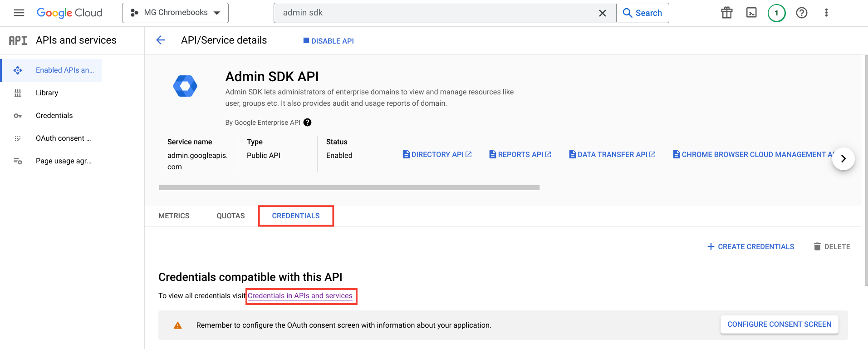Open Credentials in the sidebar

pyautogui.click(x=54, y=115)
